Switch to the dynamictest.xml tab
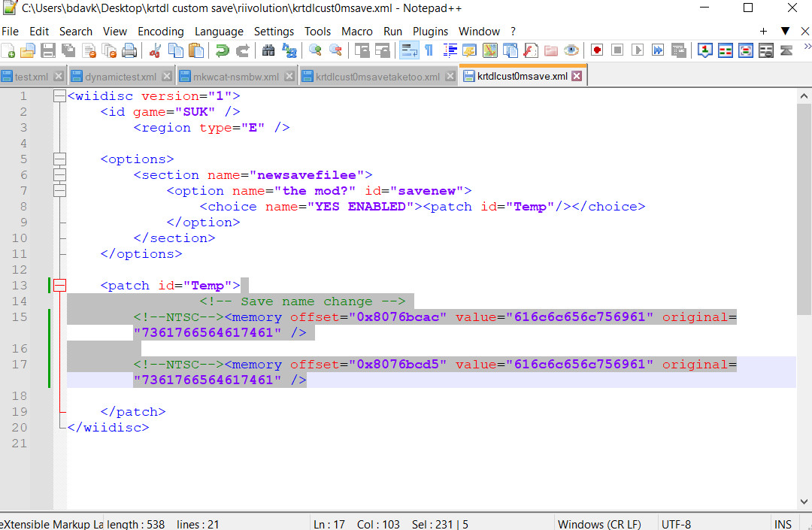This screenshot has height=530, width=812. click(x=120, y=77)
